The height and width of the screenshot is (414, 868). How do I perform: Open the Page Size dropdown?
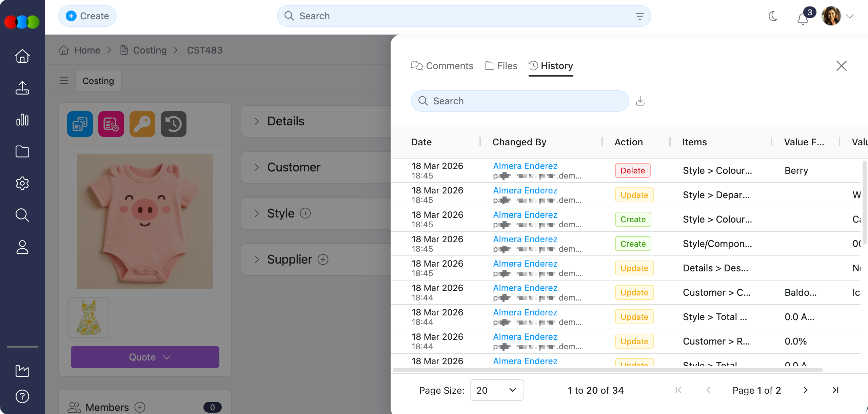pos(496,390)
